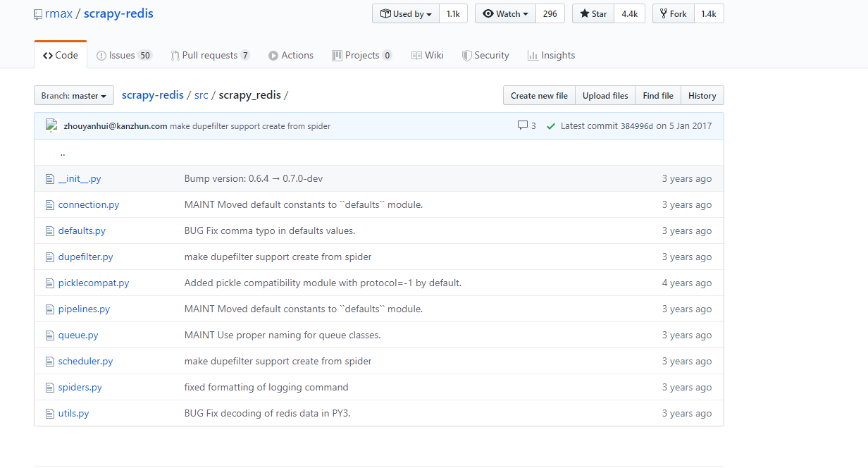Open the scrapy-redis repository title link
This screenshot has height=468, width=868.
click(x=118, y=13)
